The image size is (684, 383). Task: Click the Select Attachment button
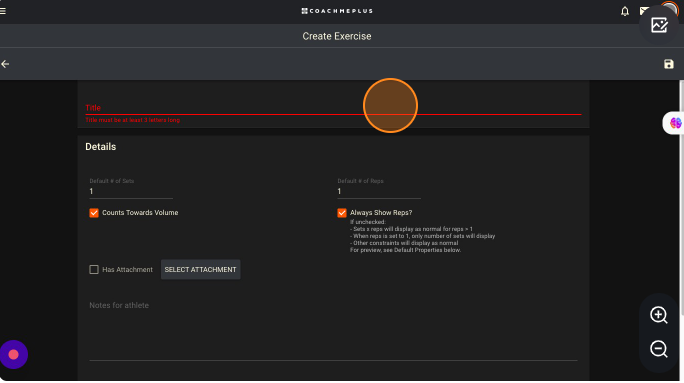[x=200, y=270]
